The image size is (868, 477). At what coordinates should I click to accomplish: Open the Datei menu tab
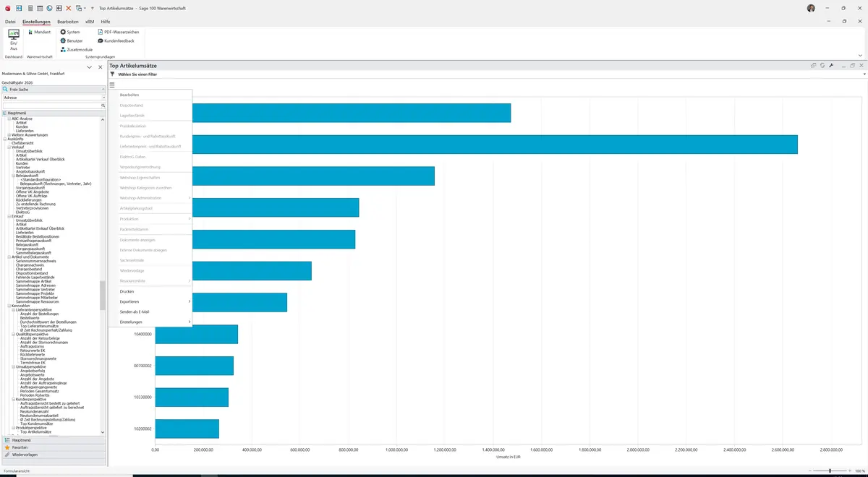(10, 22)
